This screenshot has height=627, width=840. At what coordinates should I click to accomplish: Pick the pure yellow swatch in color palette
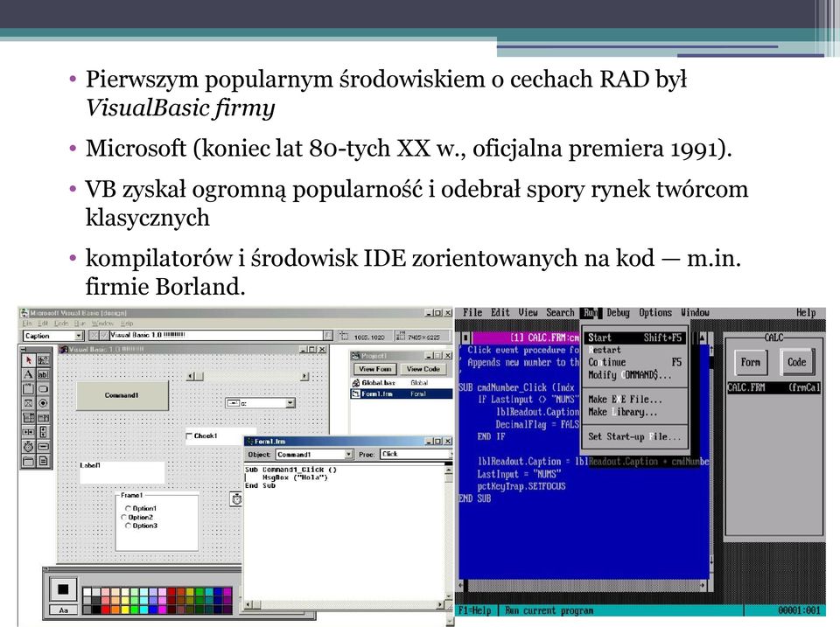125,610
